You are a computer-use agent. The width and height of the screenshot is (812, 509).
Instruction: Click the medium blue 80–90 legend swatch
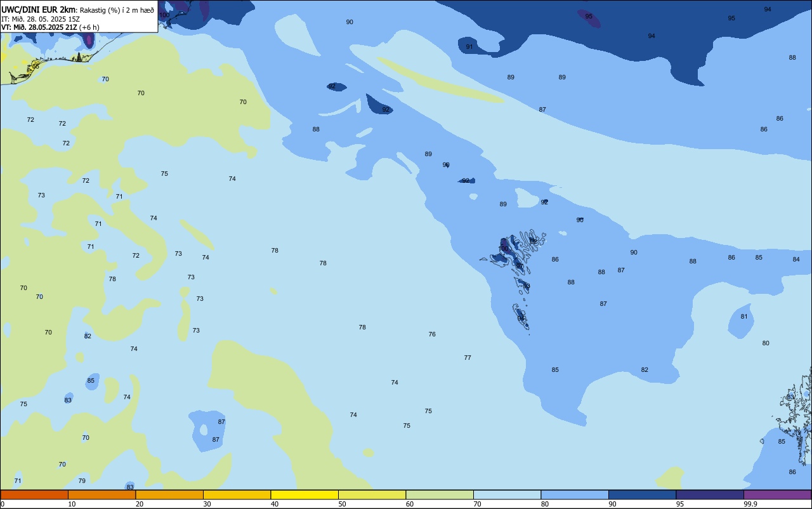click(575, 494)
